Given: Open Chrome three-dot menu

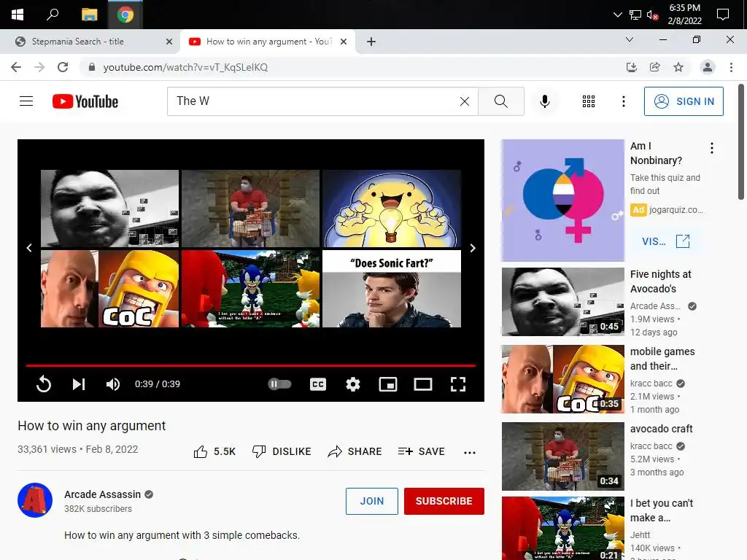Looking at the screenshot, I should pyautogui.click(x=731, y=67).
